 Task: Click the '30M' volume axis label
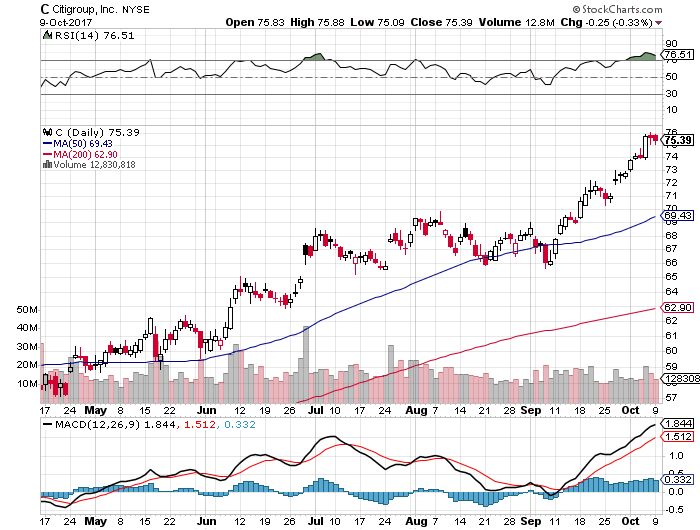(x=27, y=347)
